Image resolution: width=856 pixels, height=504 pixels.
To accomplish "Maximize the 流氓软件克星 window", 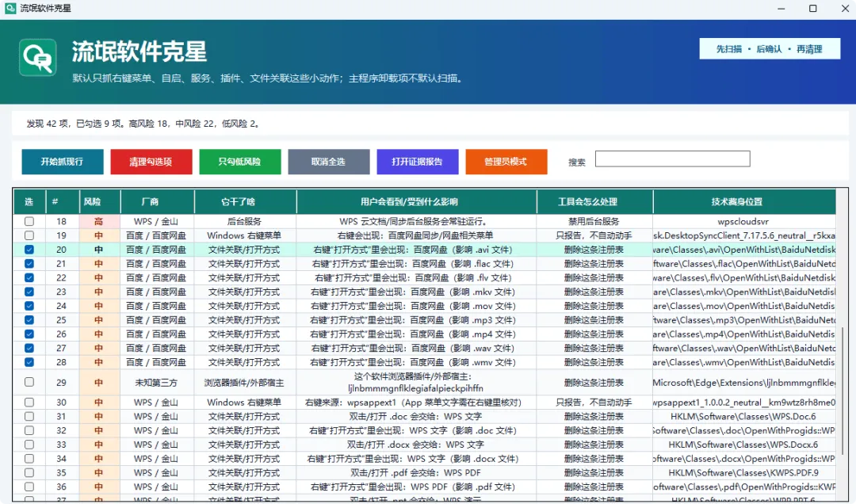I will pyautogui.click(x=813, y=8).
